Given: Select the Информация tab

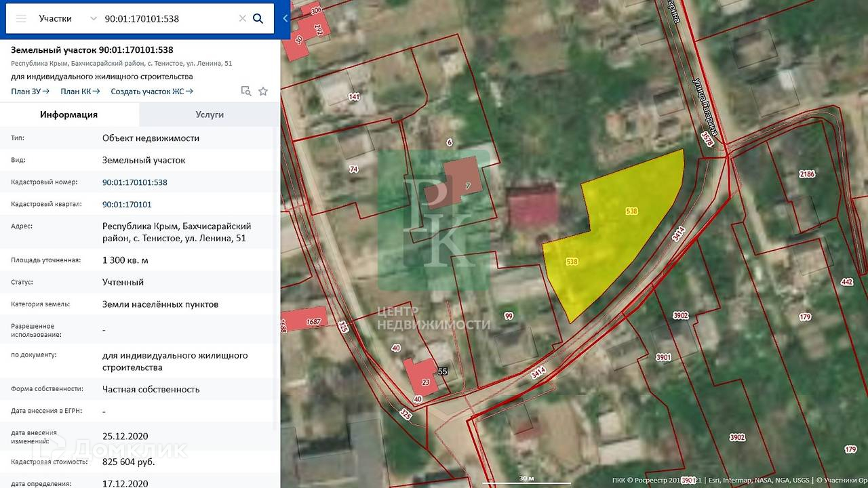Looking at the screenshot, I should coord(68,115).
